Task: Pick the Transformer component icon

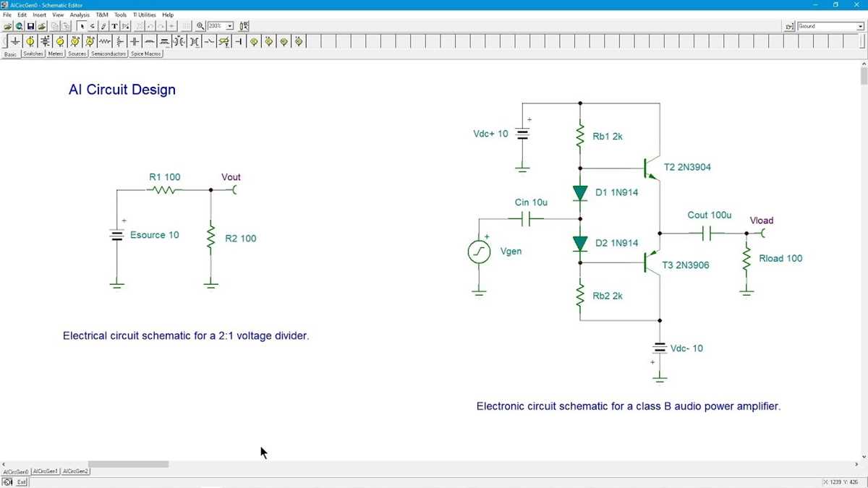Action: tap(194, 41)
